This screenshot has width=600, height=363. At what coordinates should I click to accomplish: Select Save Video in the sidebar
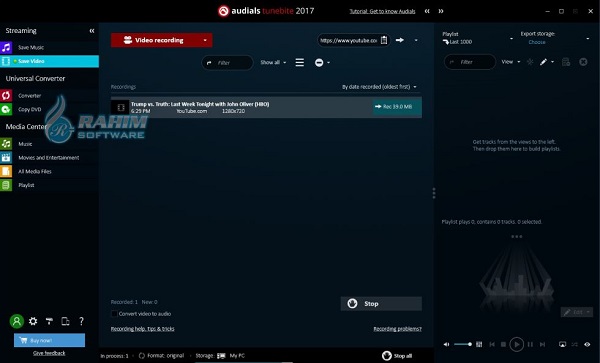click(49, 61)
